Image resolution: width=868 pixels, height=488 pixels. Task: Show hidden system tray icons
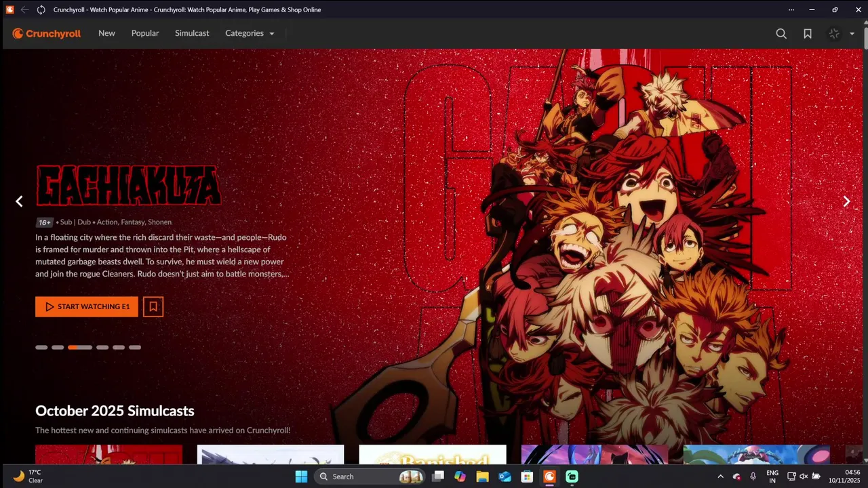[x=720, y=476]
